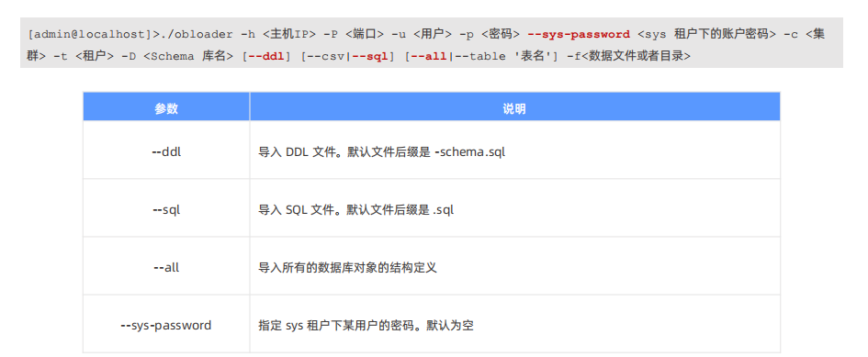Screen dimensions: 868x357
Task: Click description '指定 sys 租户下某用户的密码。默认为空'
Action: click(366, 326)
